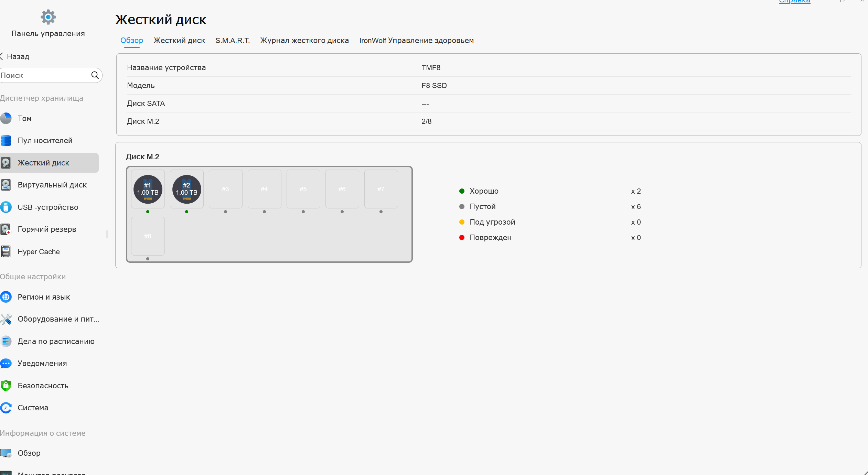Open Безопасность shield icon
868x475 pixels.
(6, 386)
